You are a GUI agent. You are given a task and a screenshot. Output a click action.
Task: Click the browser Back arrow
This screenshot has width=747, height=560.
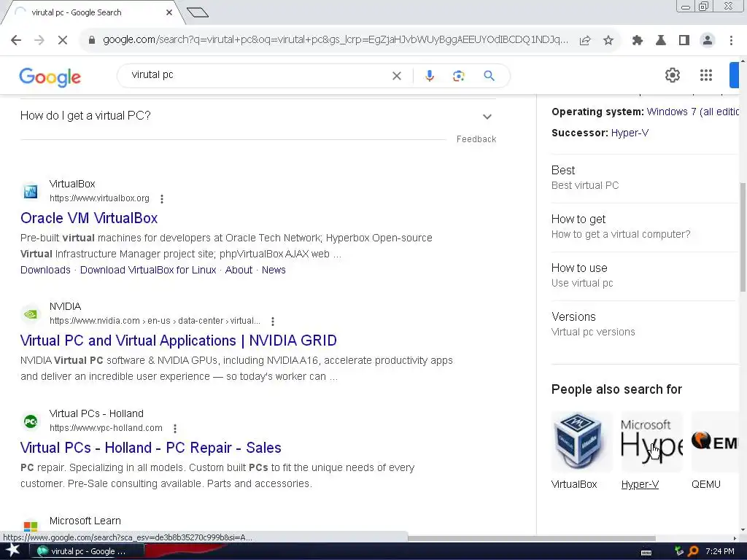pyautogui.click(x=16, y=40)
